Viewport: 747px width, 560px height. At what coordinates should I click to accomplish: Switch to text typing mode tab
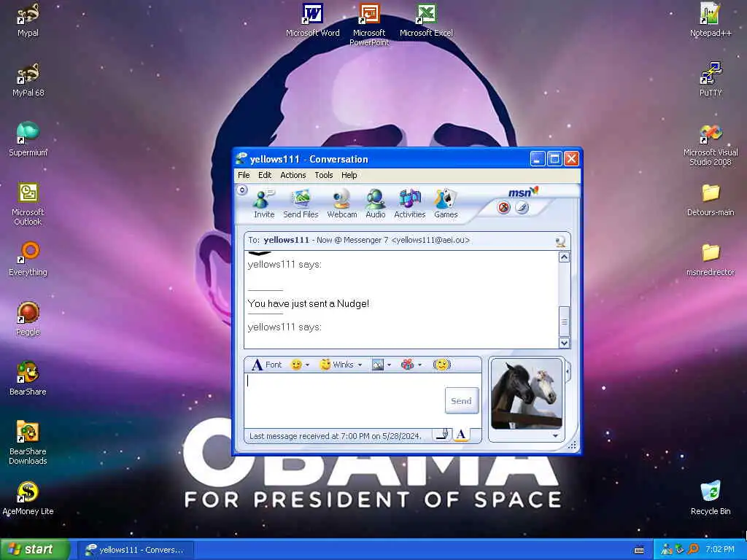point(461,435)
